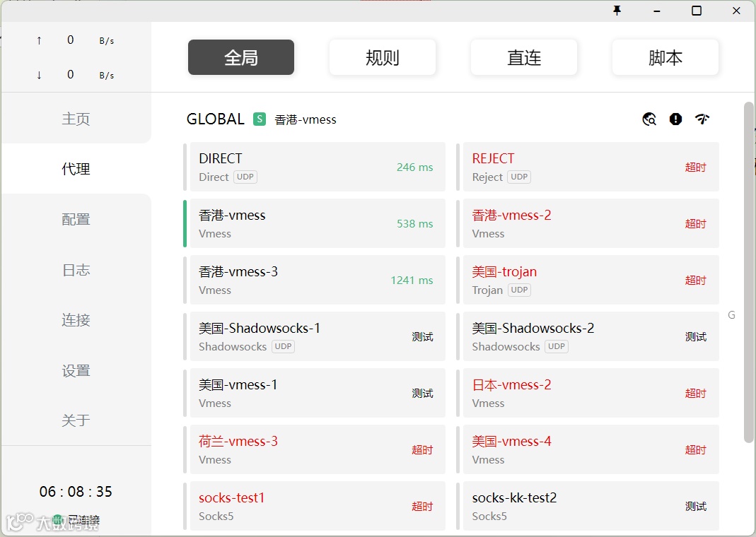
Task: Open the 日志 logs page
Action: [76, 270]
